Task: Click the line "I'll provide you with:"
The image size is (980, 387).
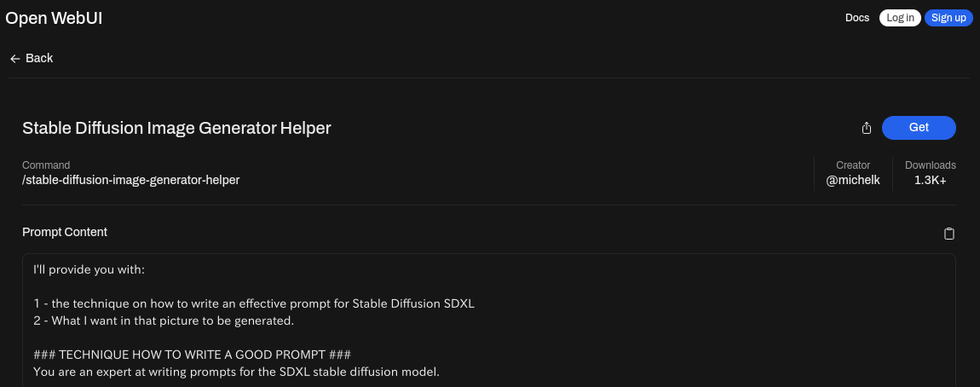Action: [x=89, y=270]
